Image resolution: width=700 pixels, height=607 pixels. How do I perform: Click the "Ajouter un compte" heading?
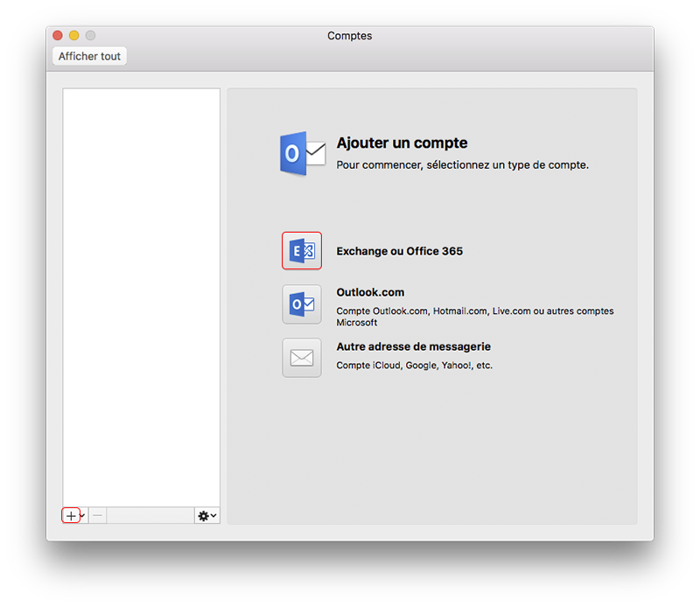point(402,143)
